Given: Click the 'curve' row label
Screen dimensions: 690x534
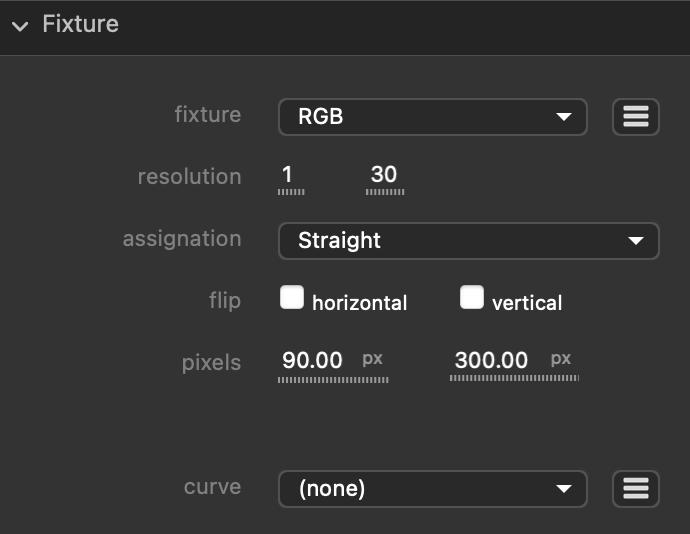Looking at the screenshot, I should pos(212,487).
